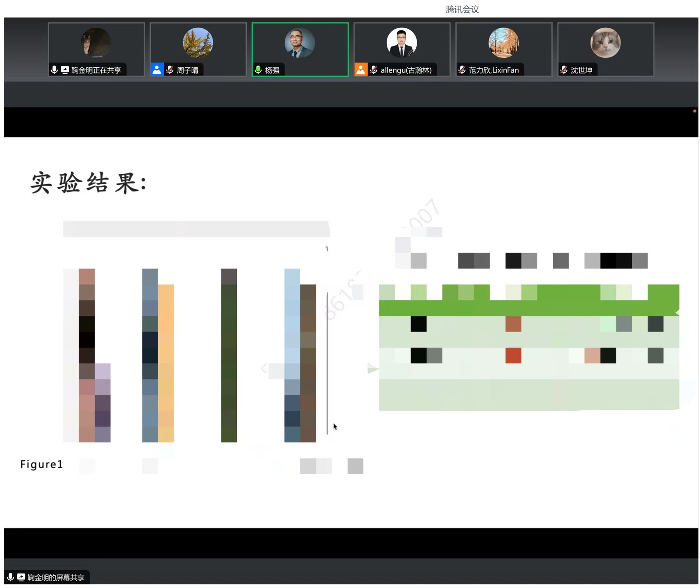This screenshot has height=588, width=700.
Task: Click the Figure1 caption on the slide
Action: (x=42, y=464)
